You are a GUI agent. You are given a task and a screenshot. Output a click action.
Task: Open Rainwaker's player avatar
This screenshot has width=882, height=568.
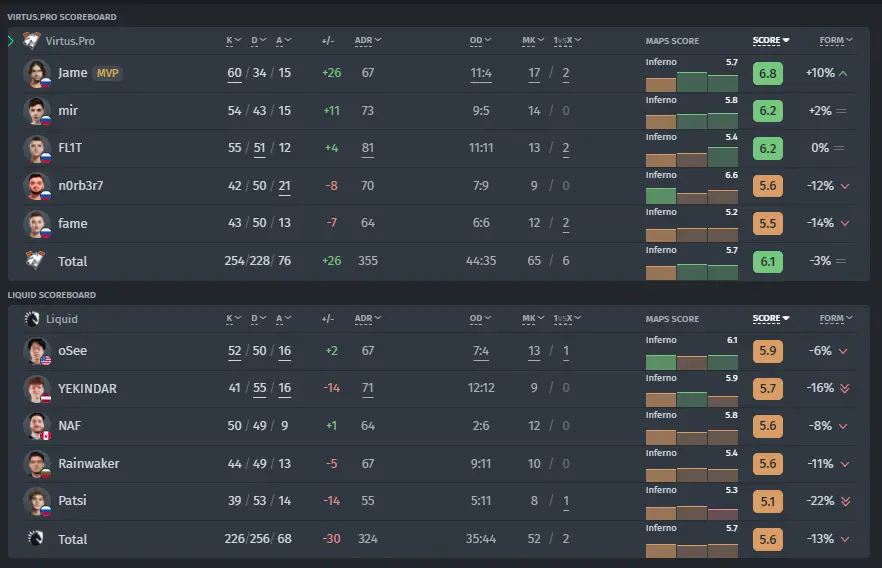[x=37, y=464]
